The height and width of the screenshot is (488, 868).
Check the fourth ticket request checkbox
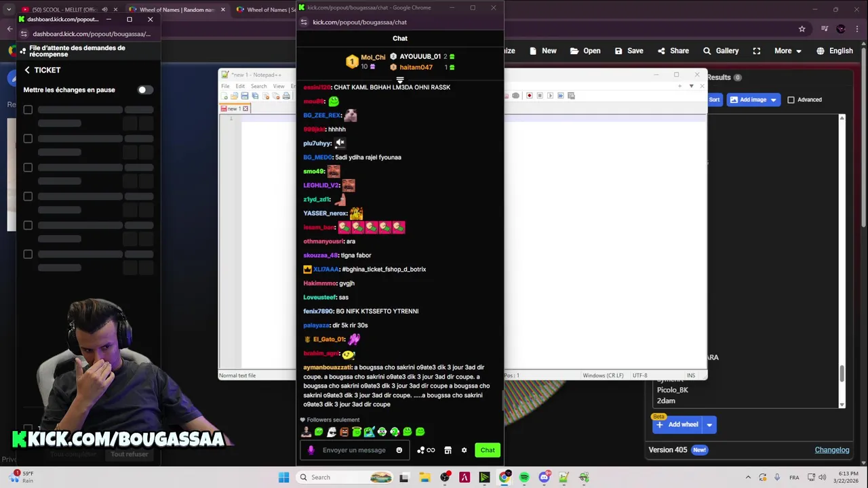[x=28, y=197]
